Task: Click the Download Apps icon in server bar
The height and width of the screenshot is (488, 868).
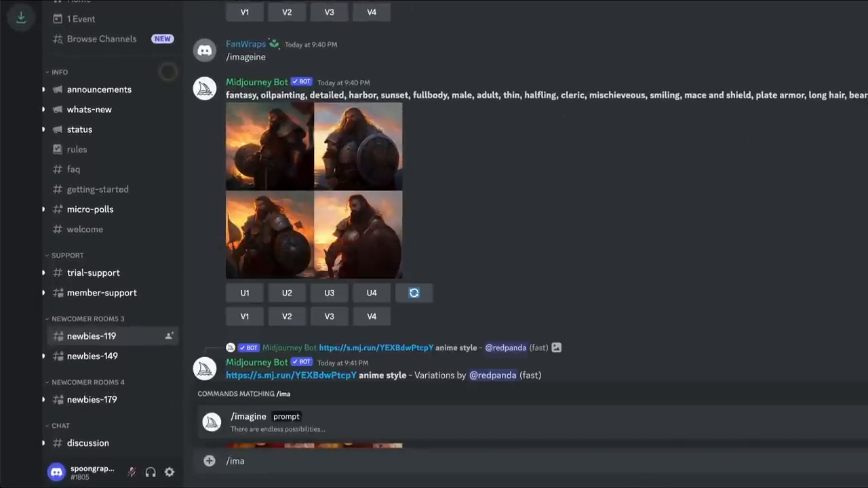Action: pyautogui.click(x=21, y=18)
